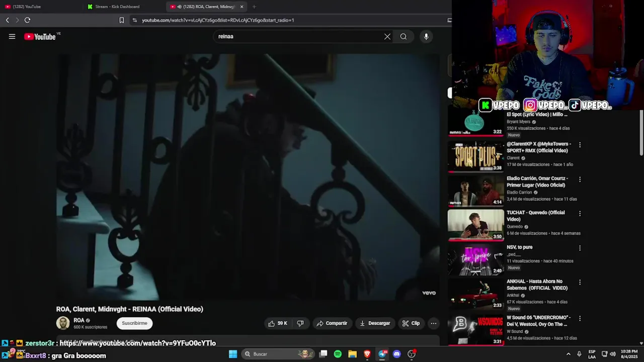
Task: Play NSV, to pure thumbnail
Action: pos(475,259)
